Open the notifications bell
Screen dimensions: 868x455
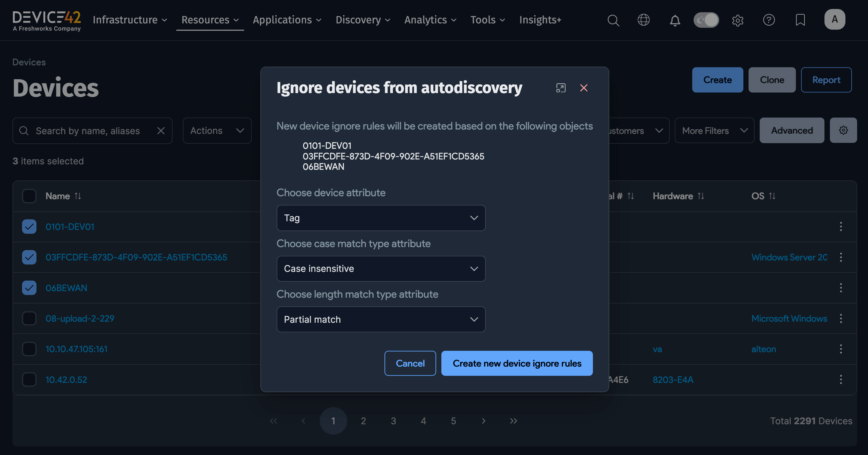click(675, 20)
